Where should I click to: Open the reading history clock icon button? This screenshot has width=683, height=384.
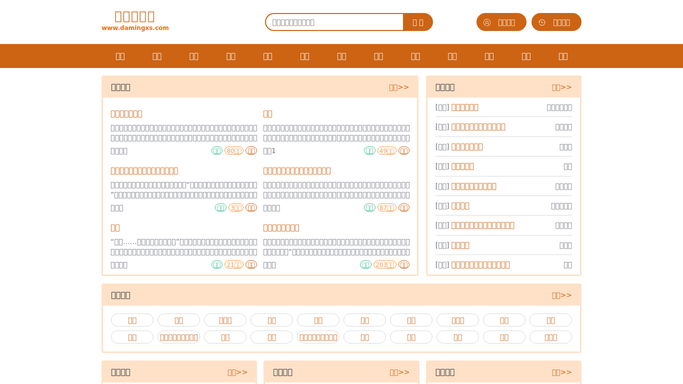coord(556,22)
